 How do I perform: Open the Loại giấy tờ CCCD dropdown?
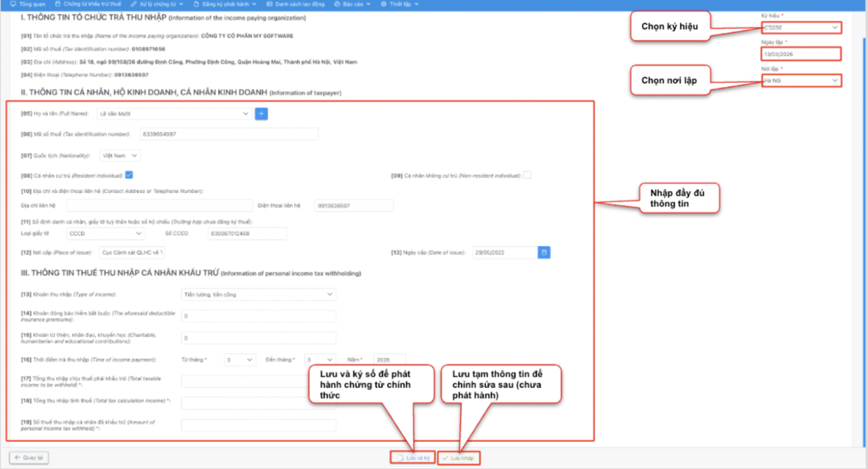(x=106, y=233)
